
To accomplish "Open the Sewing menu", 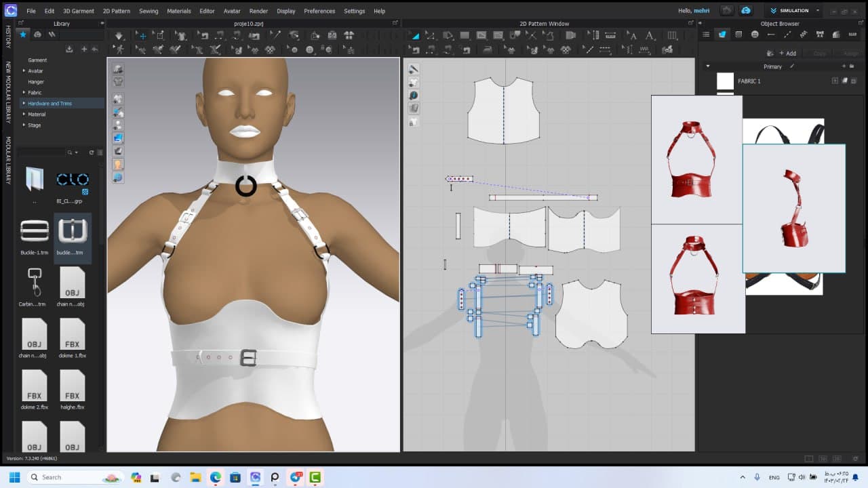I will click(149, 11).
